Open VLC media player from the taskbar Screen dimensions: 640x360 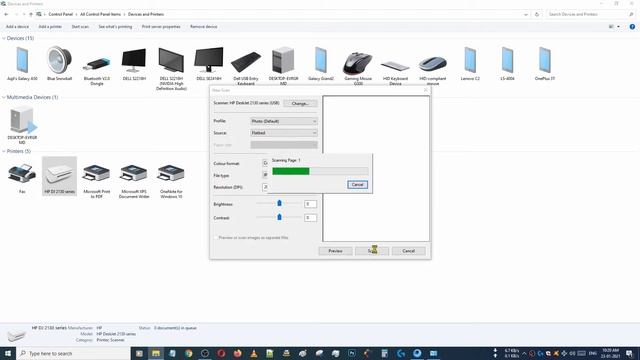tap(253, 353)
